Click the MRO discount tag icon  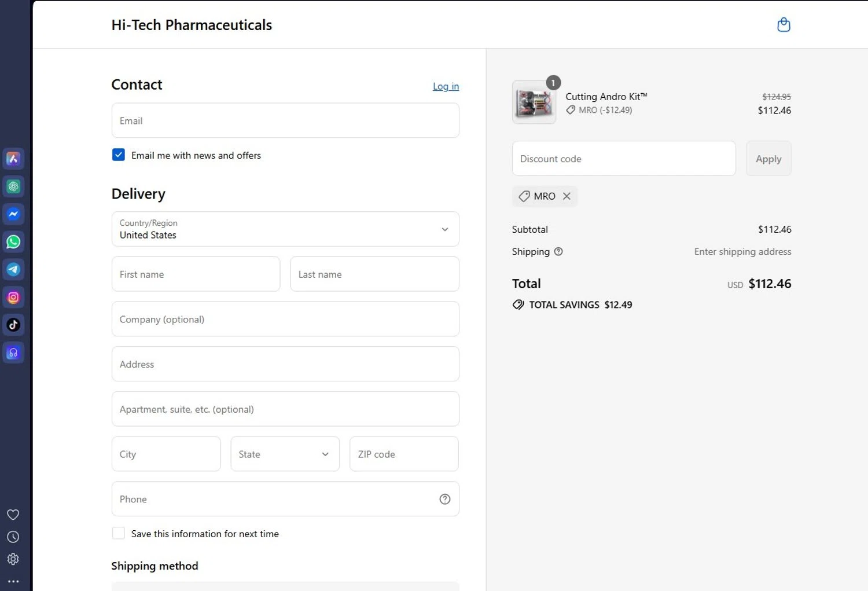pyautogui.click(x=524, y=196)
